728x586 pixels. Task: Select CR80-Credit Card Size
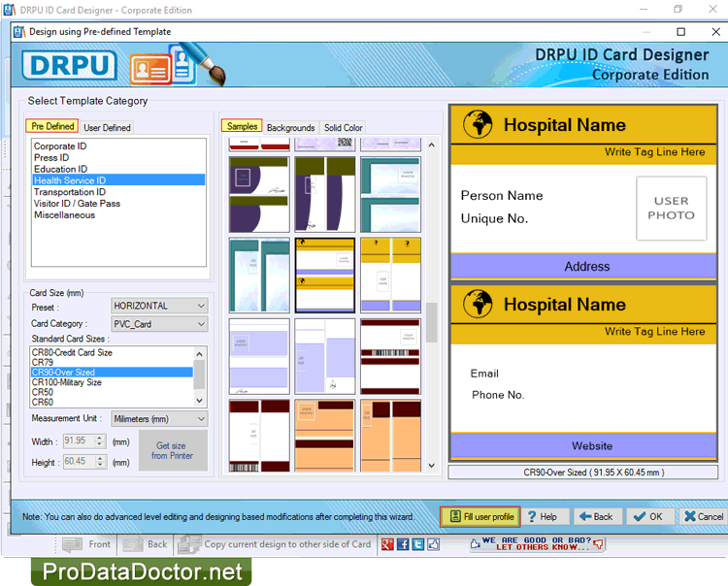tap(112, 352)
